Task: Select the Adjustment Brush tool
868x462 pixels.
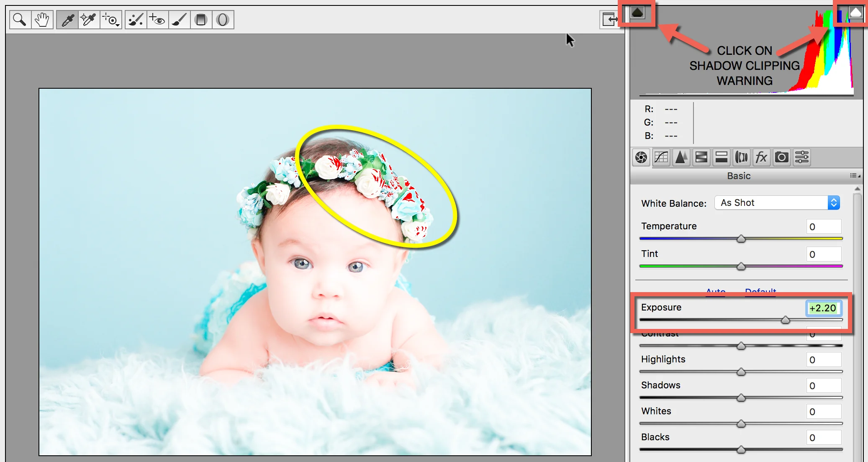Action: point(179,19)
